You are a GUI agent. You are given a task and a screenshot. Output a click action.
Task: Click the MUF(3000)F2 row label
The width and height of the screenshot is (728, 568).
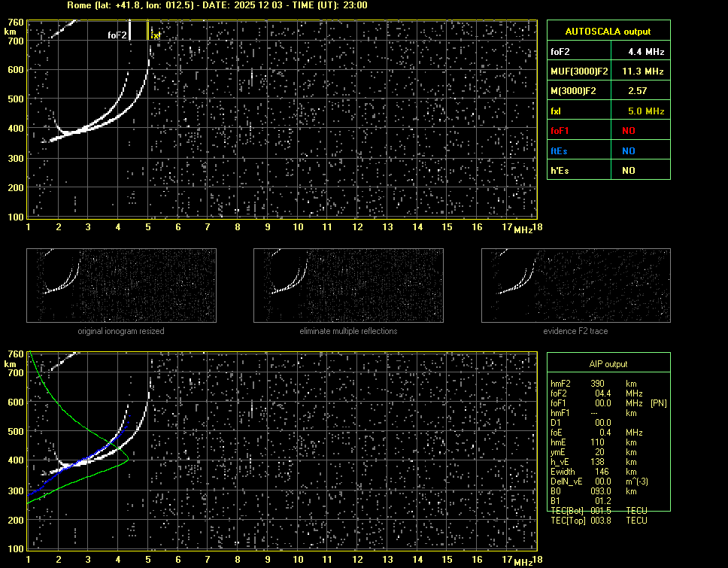579,71
